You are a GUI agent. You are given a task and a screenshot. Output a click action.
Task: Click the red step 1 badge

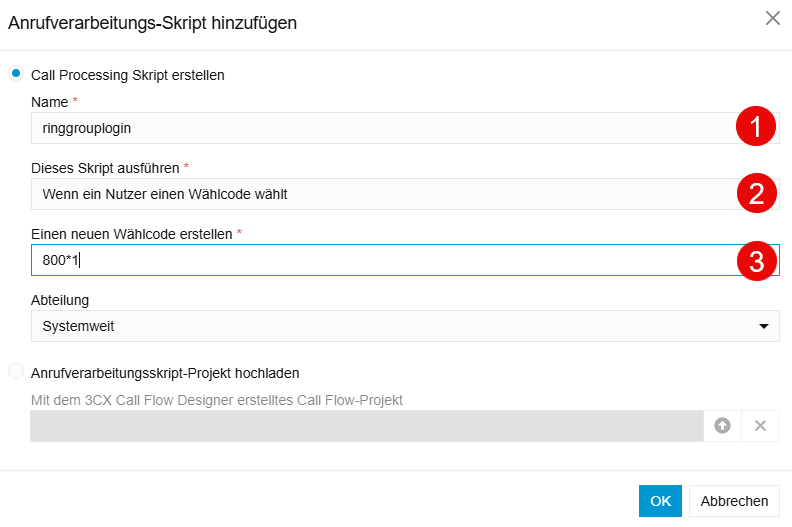click(756, 128)
